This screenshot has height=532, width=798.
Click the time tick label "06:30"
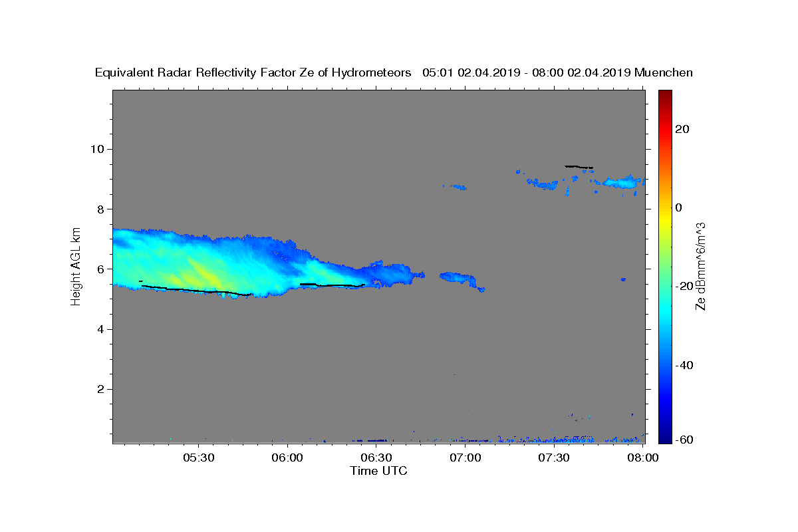[x=376, y=458]
